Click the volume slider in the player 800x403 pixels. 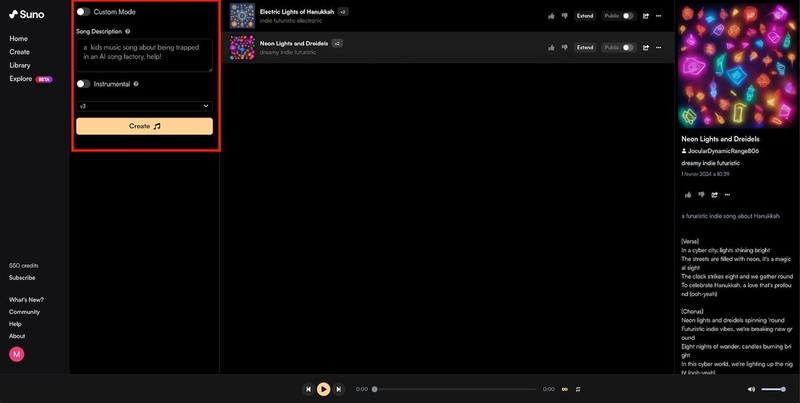[x=774, y=389]
